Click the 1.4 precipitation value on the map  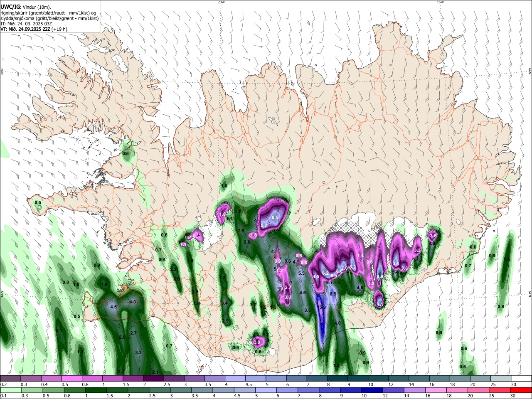click(361, 256)
